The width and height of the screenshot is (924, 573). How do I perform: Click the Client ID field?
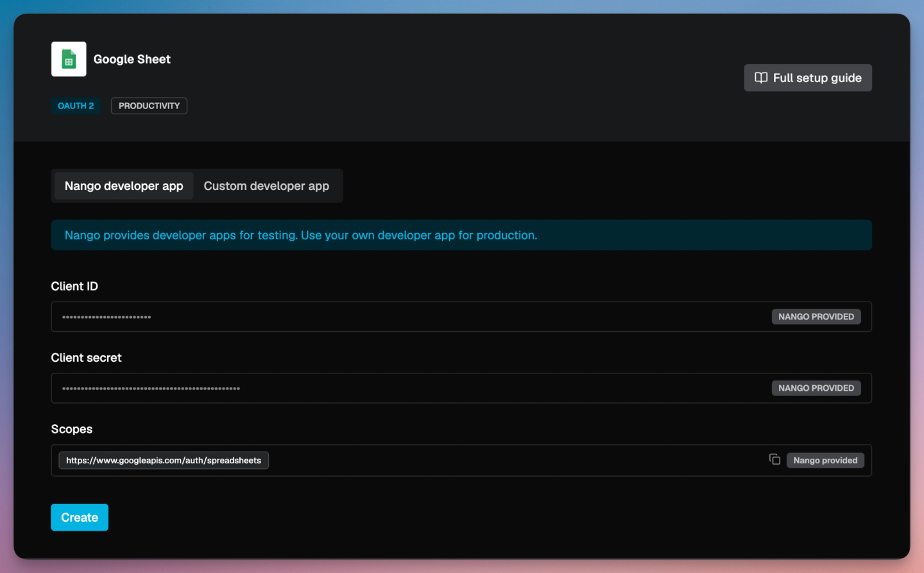tap(461, 316)
